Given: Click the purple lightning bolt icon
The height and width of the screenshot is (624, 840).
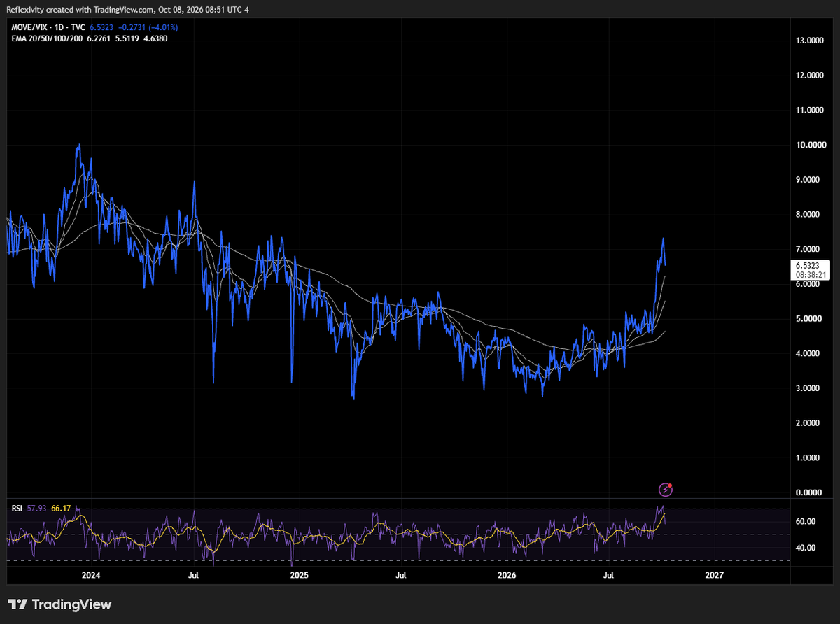Looking at the screenshot, I should pos(666,490).
